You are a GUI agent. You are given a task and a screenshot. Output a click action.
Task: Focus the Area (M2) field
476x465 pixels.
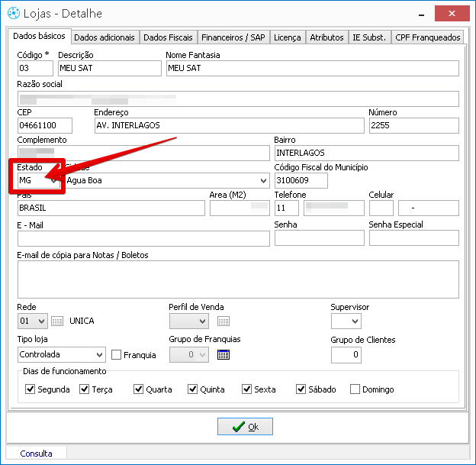pos(240,208)
